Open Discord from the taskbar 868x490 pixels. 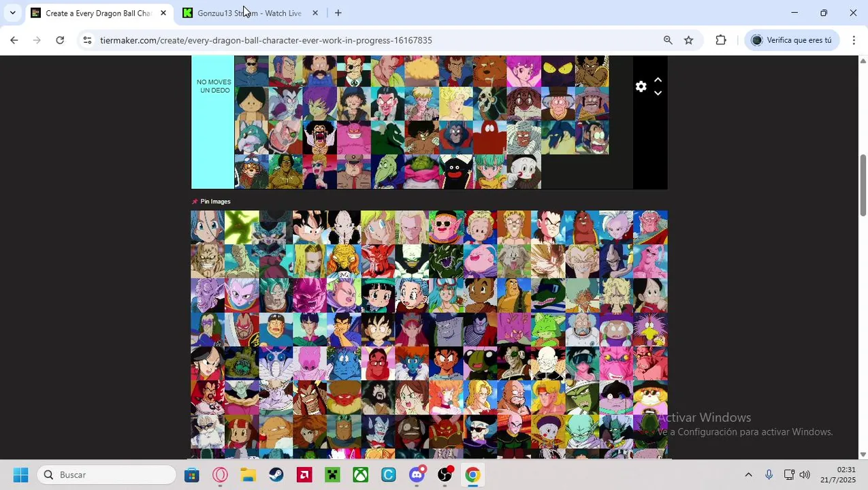[x=417, y=475]
